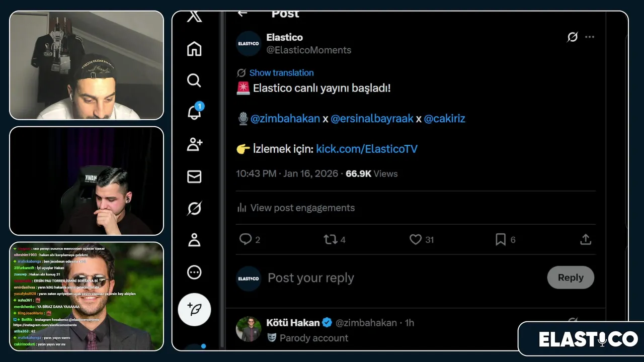Open the Profile icon in sidebar
Screen dimensions: 644x362
(194, 240)
